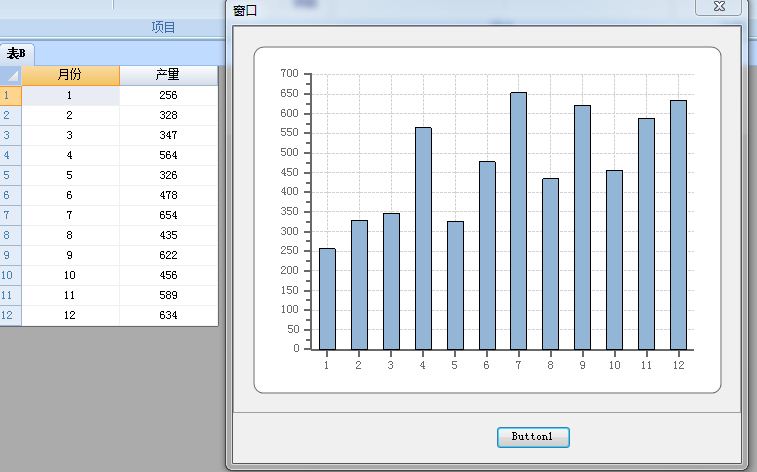The image size is (757, 472).
Task: Click the 月份 cell in row 7
Action: 70,215
